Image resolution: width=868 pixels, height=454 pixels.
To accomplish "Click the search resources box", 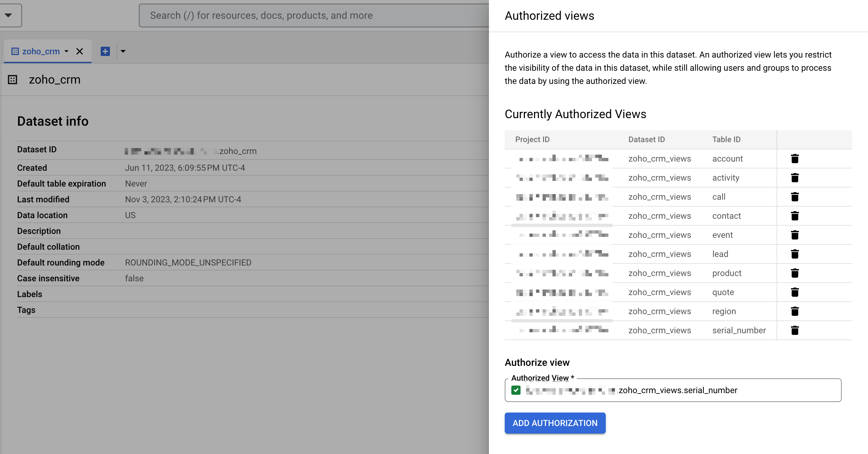I will (313, 15).
